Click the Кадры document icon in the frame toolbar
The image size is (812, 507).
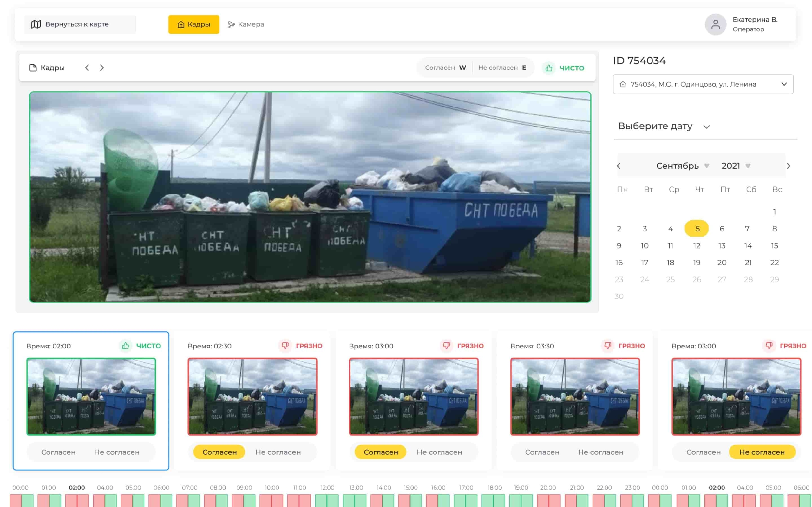pyautogui.click(x=33, y=68)
